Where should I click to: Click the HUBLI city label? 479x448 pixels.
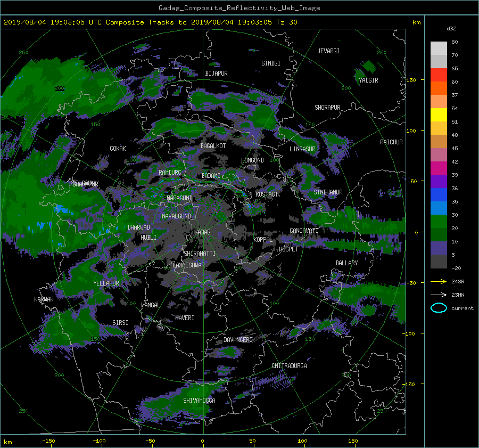pos(148,238)
